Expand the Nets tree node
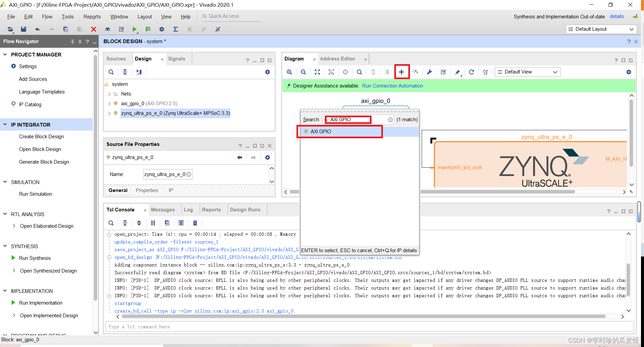Screen dimensions: 644x347 [x=109, y=94]
